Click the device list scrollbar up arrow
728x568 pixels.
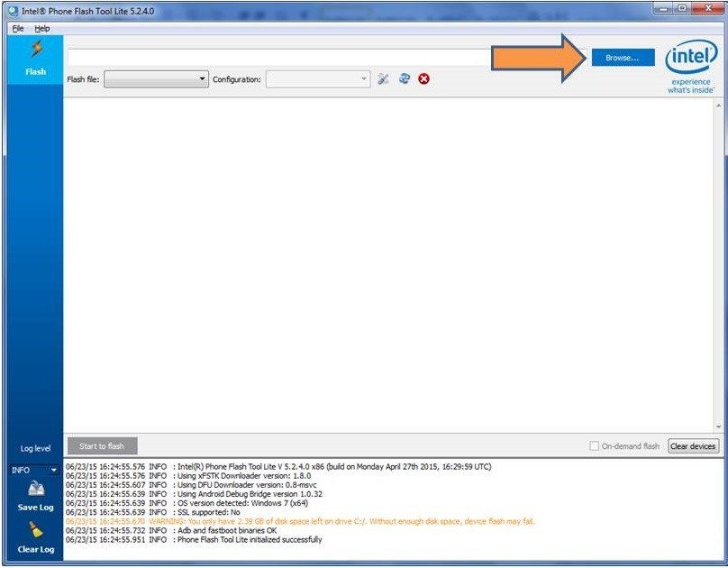(x=719, y=105)
